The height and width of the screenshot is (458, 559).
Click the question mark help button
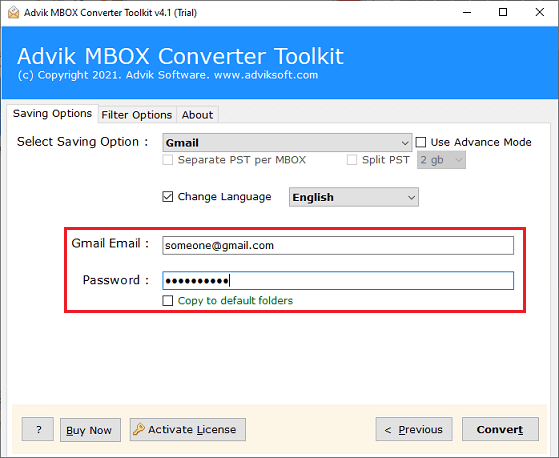[38, 429]
